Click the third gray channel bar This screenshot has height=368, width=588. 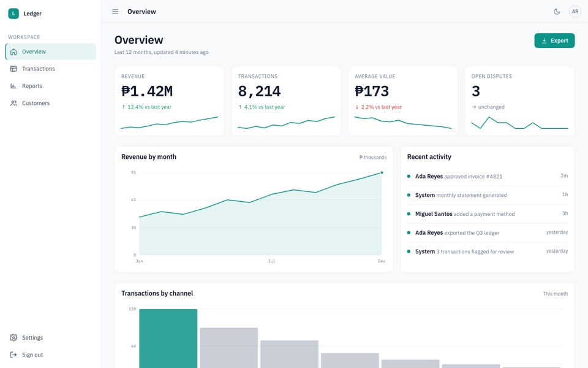[x=350, y=361]
